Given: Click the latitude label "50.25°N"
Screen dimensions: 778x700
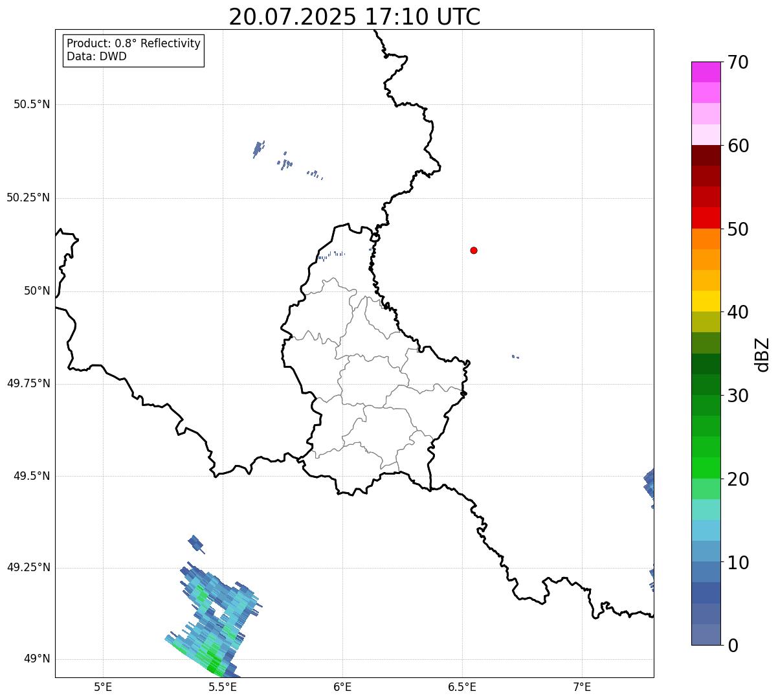Looking at the screenshot, I should click(28, 198).
